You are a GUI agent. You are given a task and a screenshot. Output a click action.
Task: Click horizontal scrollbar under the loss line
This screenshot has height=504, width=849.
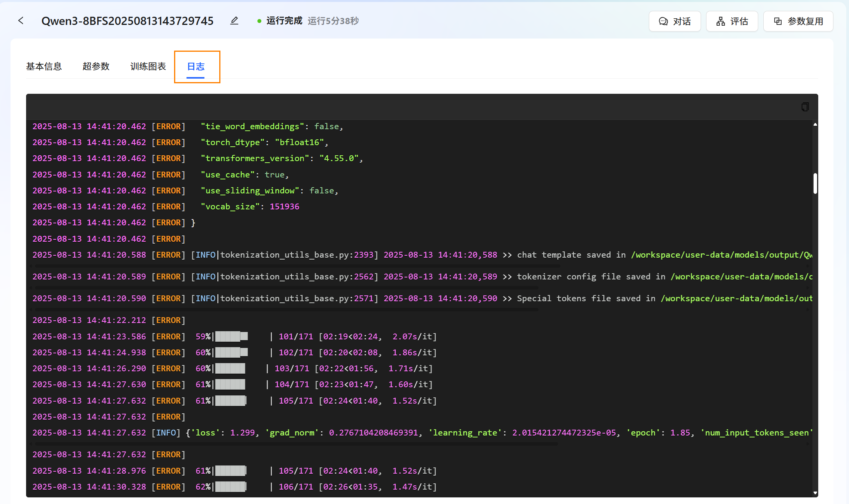pyautogui.click(x=296, y=444)
